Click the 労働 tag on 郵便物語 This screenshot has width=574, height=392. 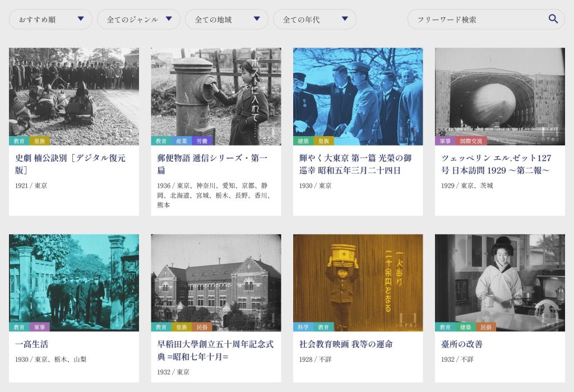pos(200,141)
